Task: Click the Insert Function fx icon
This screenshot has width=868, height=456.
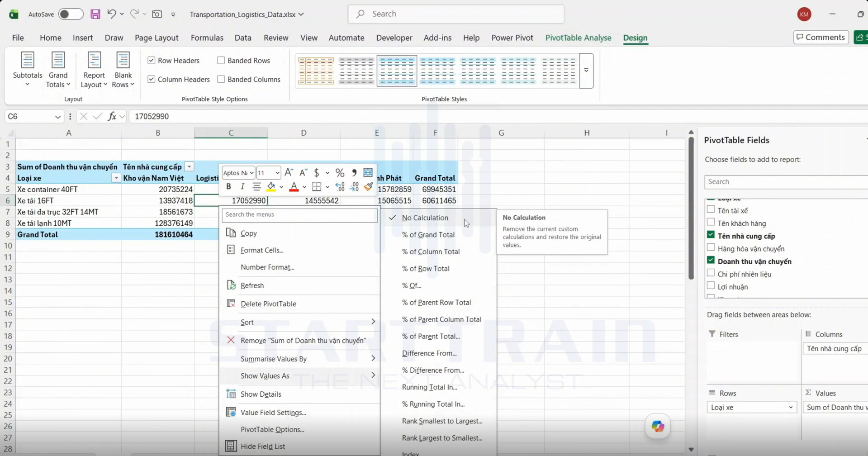Action: 112,116
